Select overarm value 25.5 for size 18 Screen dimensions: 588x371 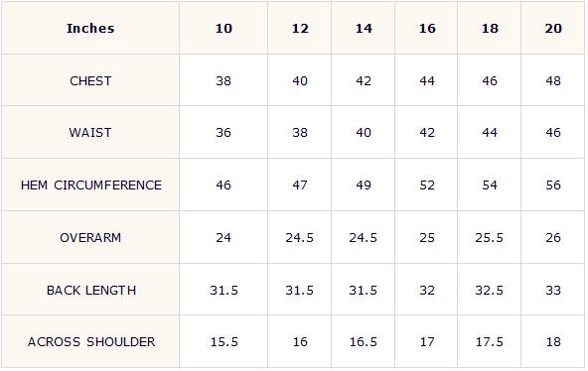[x=489, y=238]
